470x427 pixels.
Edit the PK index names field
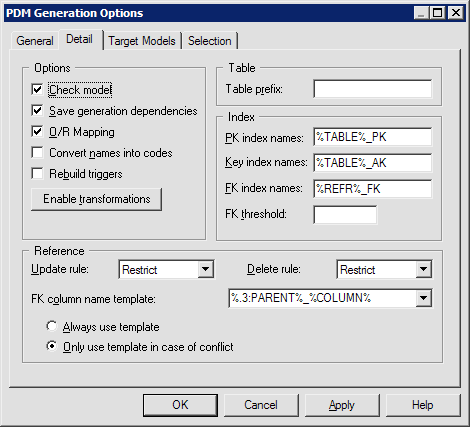click(x=373, y=137)
